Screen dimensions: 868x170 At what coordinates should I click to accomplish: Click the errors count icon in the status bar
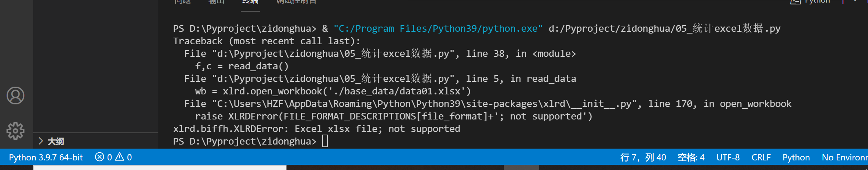99,157
